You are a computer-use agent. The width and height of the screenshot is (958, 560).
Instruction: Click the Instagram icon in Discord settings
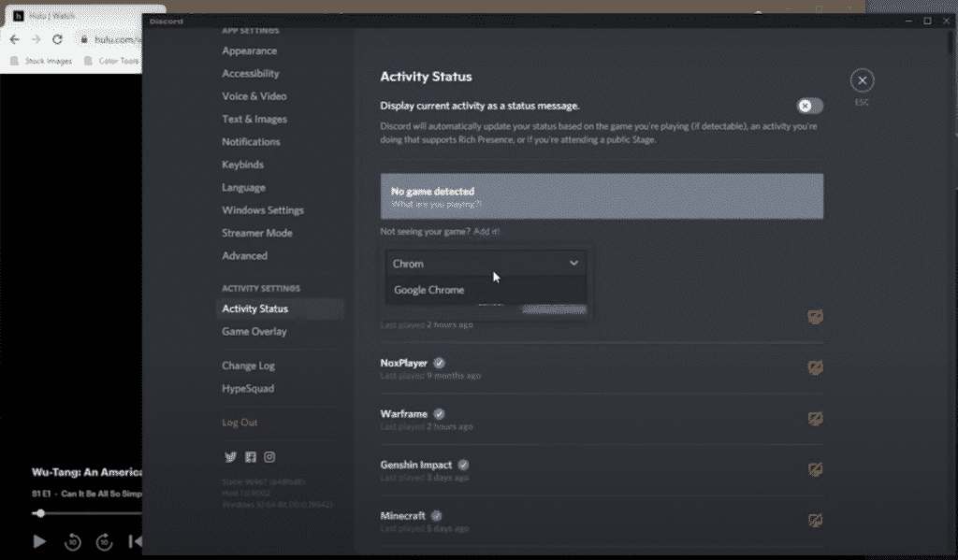tap(269, 456)
